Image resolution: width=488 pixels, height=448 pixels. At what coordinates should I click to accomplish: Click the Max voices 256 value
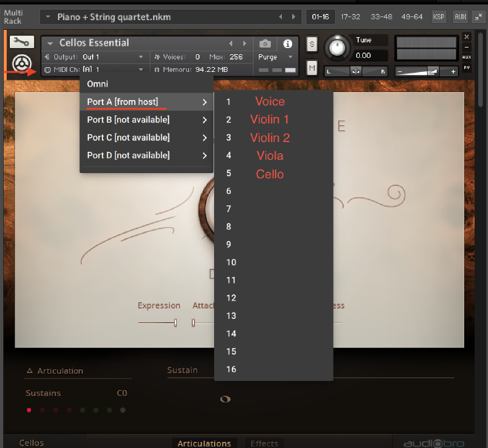[x=236, y=57]
